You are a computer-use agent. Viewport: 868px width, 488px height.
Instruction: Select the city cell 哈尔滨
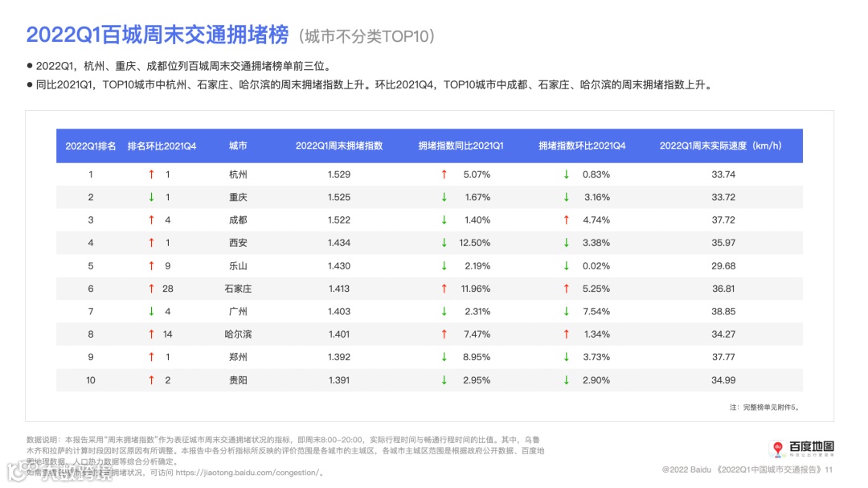(x=238, y=334)
